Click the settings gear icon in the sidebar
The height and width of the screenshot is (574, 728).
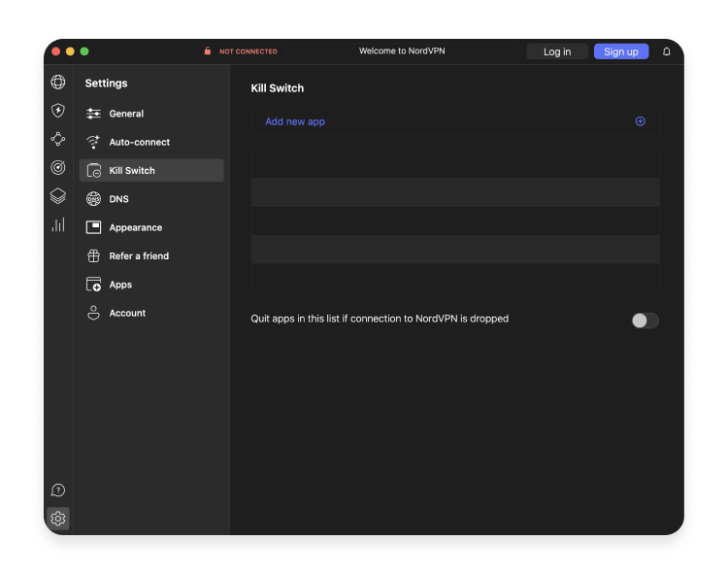[x=58, y=519]
